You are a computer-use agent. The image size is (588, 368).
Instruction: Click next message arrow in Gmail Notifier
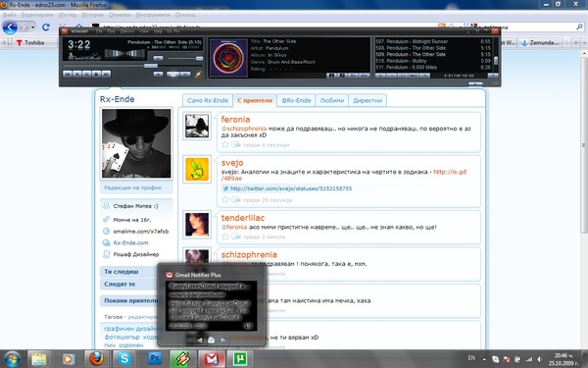223,341
